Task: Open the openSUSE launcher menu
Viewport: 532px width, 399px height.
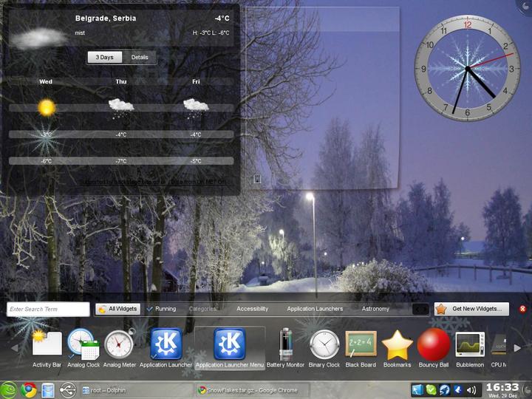Action: pyautogui.click(x=8, y=390)
